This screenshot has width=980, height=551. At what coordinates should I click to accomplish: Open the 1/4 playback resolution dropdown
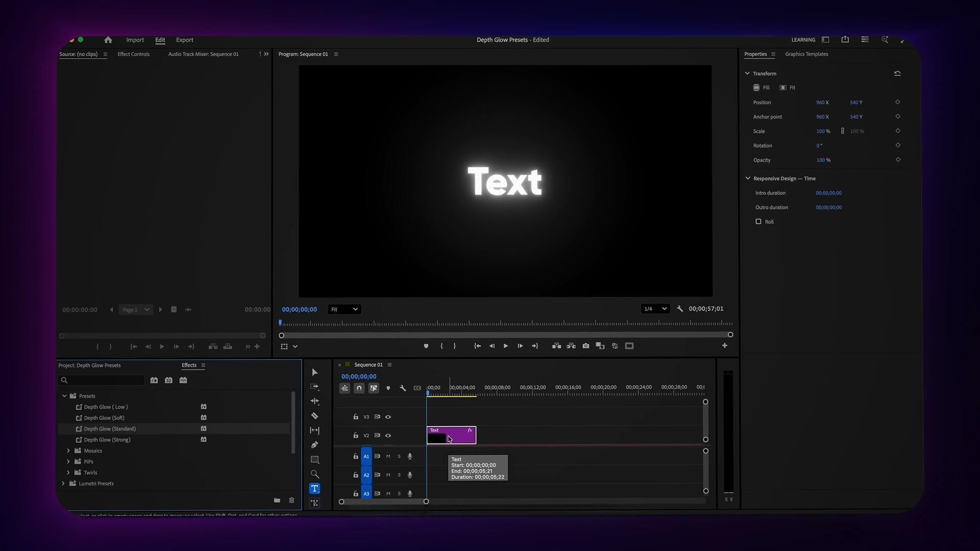pyautogui.click(x=655, y=309)
